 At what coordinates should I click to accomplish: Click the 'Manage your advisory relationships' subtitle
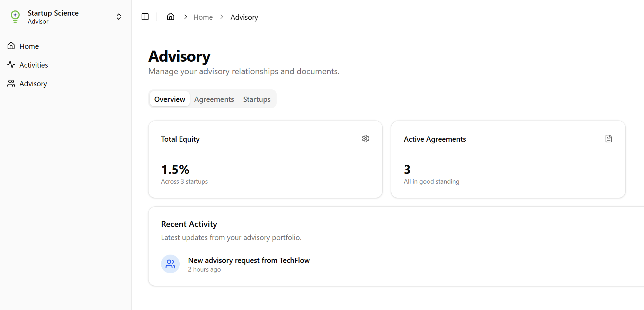click(244, 71)
